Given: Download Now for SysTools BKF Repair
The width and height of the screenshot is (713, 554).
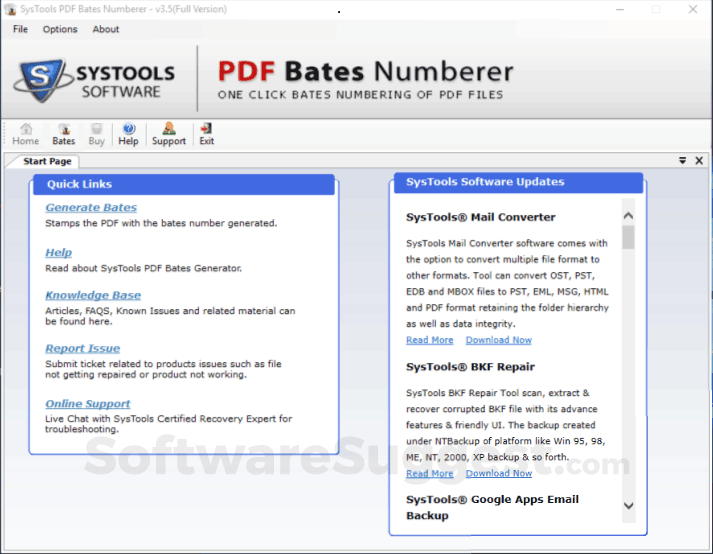Looking at the screenshot, I should [499, 473].
